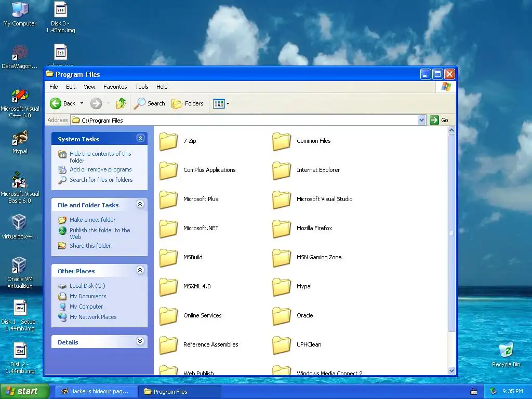Open the Favorites menu
This screenshot has height=399, width=532.
click(x=115, y=87)
